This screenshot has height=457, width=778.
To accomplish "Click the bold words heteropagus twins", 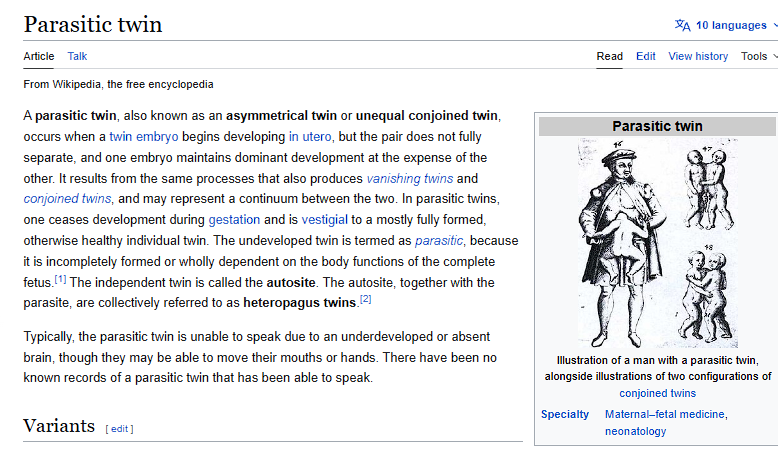I will point(300,303).
